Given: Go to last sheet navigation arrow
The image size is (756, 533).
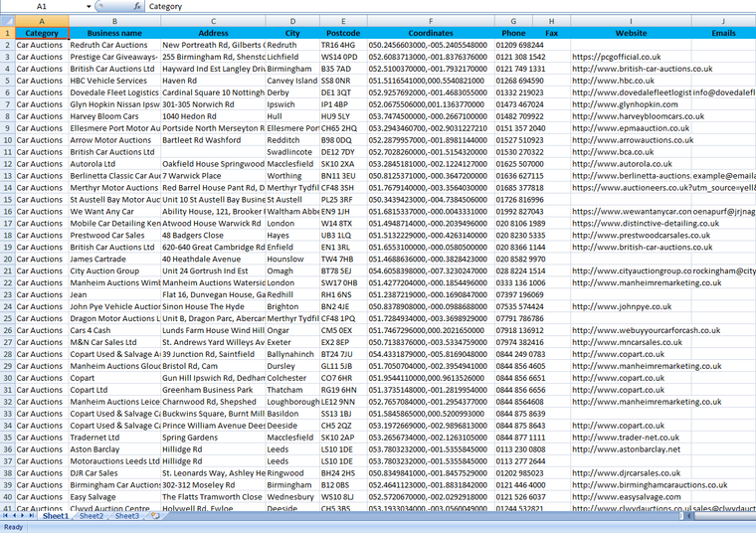Looking at the screenshot, I should [x=32, y=516].
